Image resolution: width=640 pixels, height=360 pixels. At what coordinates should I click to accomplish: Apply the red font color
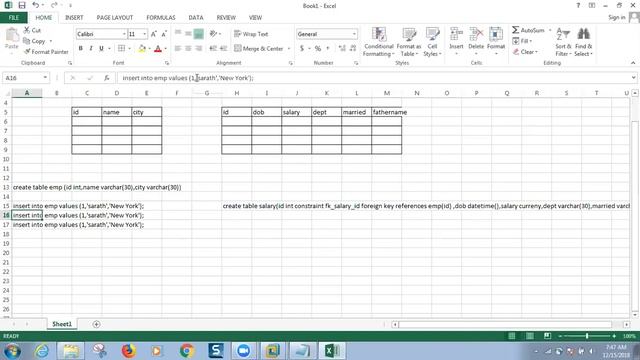click(158, 49)
